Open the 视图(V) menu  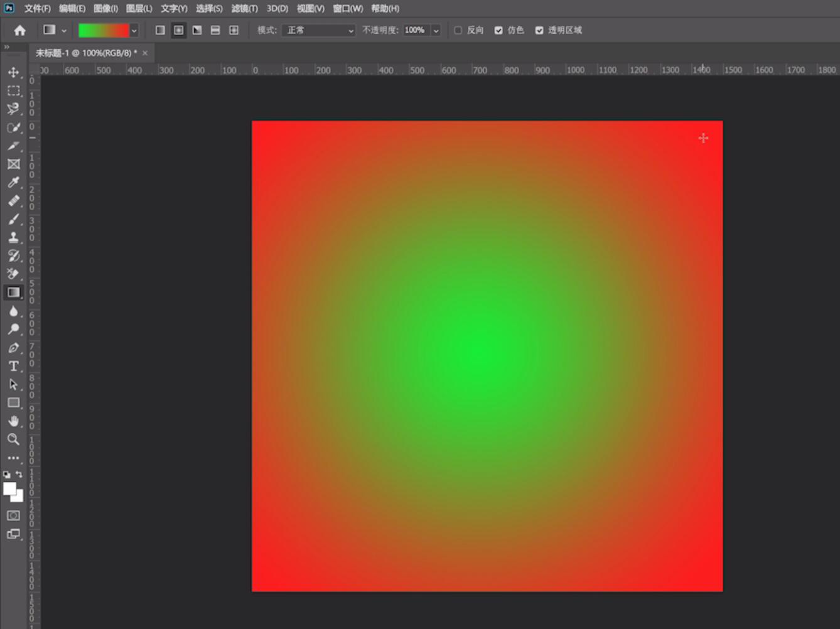(x=310, y=8)
